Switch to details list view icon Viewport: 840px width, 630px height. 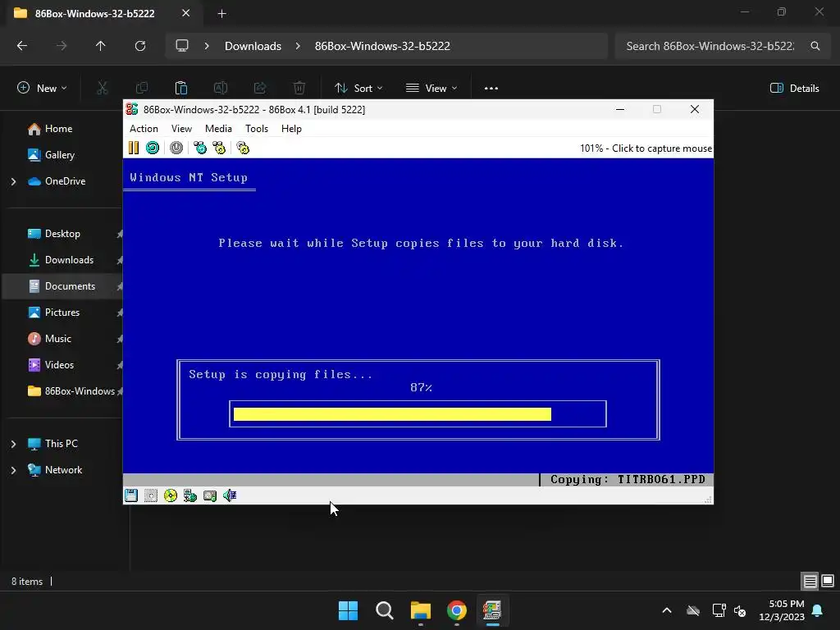click(810, 581)
